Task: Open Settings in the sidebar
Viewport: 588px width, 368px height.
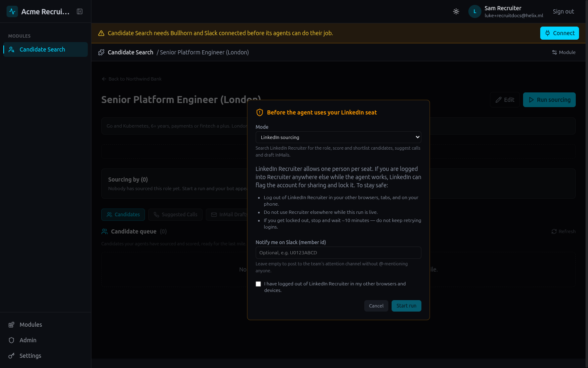Action: click(45, 356)
